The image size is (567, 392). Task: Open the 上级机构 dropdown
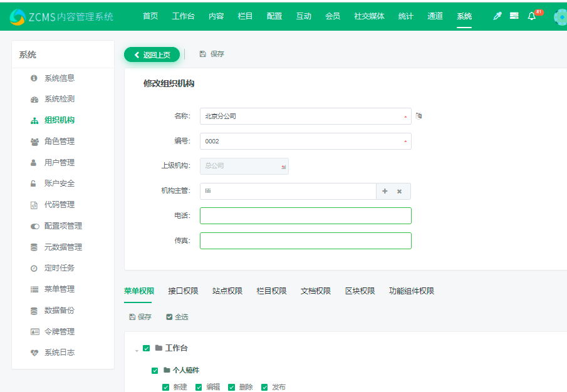coord(244,166)
